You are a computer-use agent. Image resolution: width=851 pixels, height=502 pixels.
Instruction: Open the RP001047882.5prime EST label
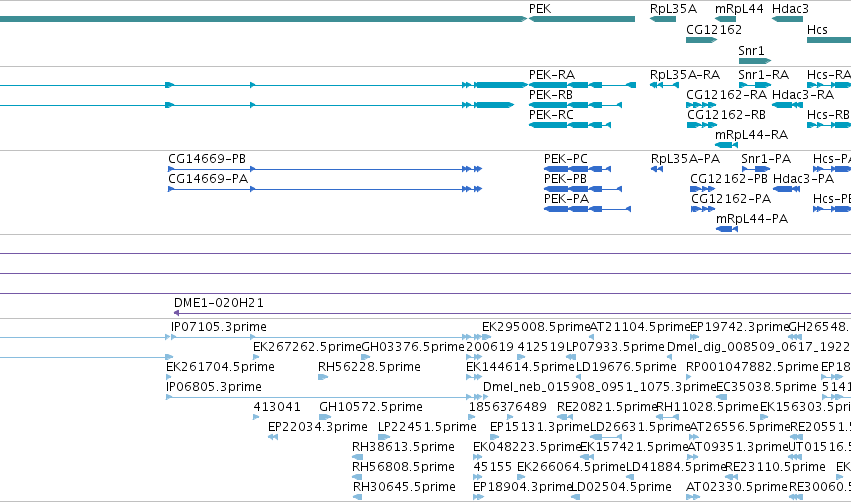752,367
